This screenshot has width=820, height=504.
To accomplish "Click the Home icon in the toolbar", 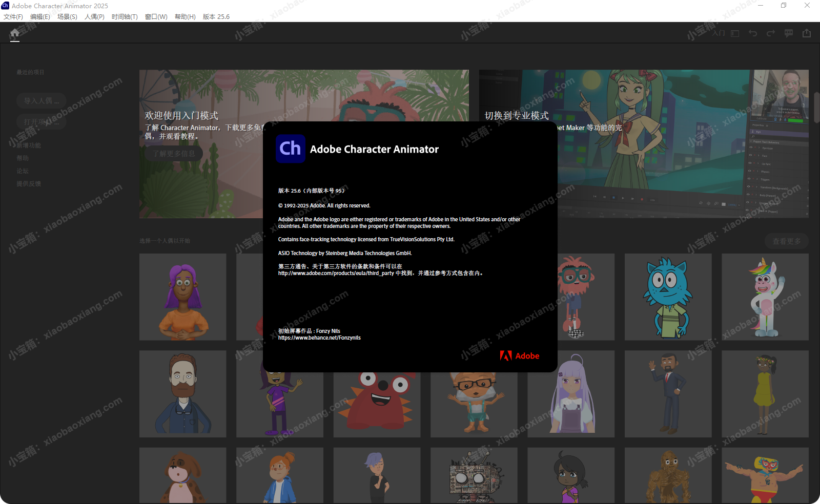I will [x=14, y=33].
